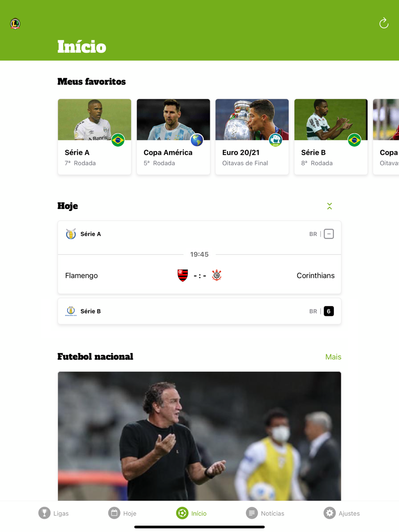Expand Série B matches via the 6 badge

tap(329, 311)
